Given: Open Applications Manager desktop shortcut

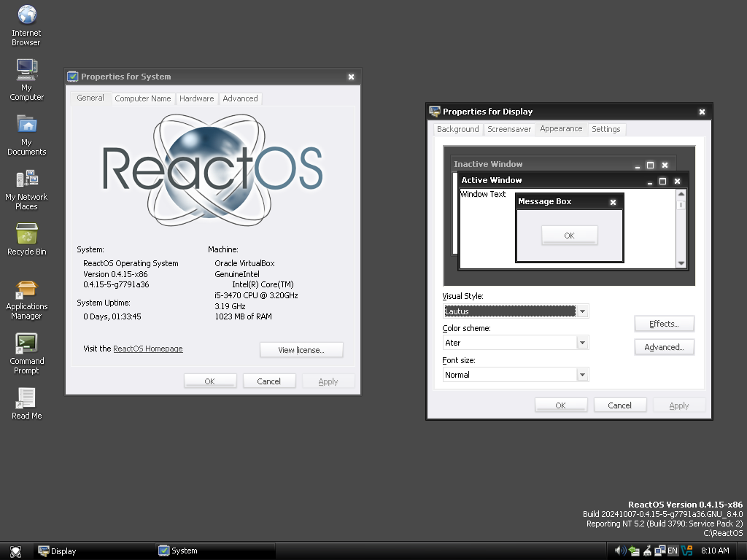Looking at the screenshot, I should click(26, 289).
